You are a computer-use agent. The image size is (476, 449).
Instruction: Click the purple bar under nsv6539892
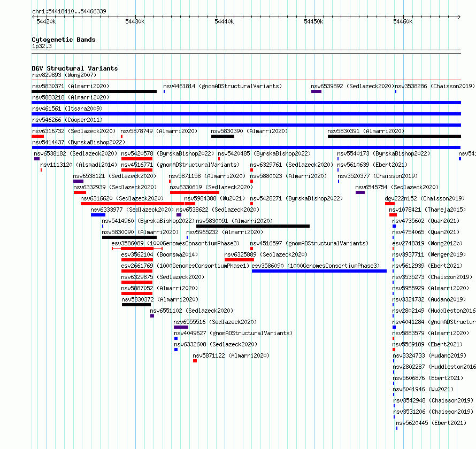pos(316,91)
